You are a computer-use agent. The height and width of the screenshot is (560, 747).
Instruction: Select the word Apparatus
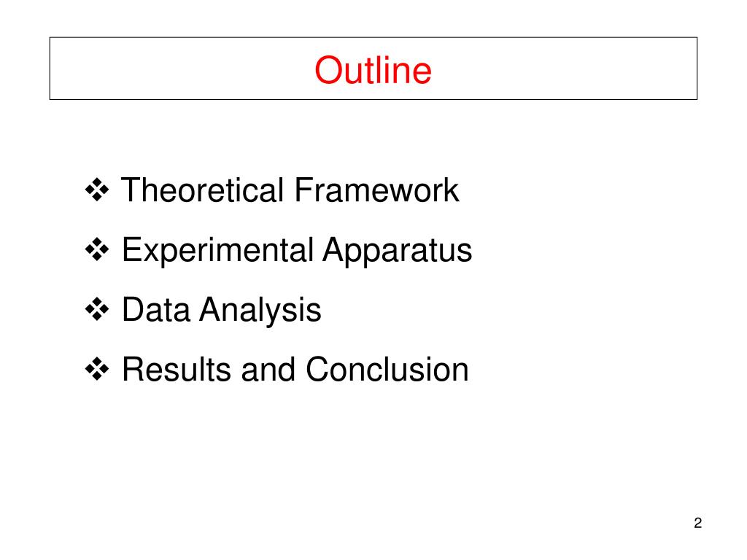(398, 251)
